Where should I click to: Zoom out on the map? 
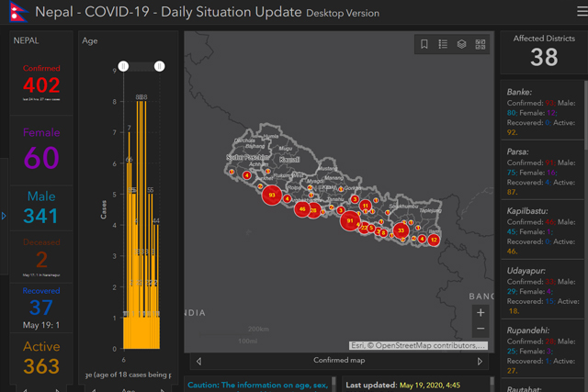pos(481,329)
